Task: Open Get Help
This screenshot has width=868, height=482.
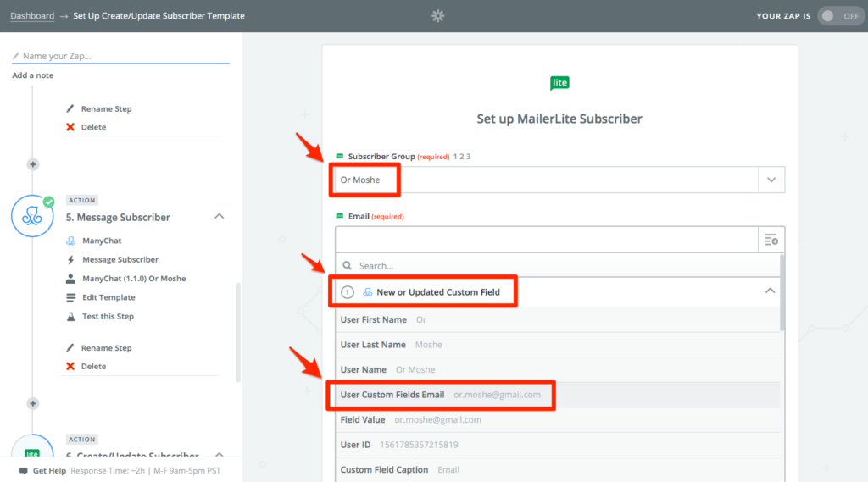Action: click(x=49, y=471)
